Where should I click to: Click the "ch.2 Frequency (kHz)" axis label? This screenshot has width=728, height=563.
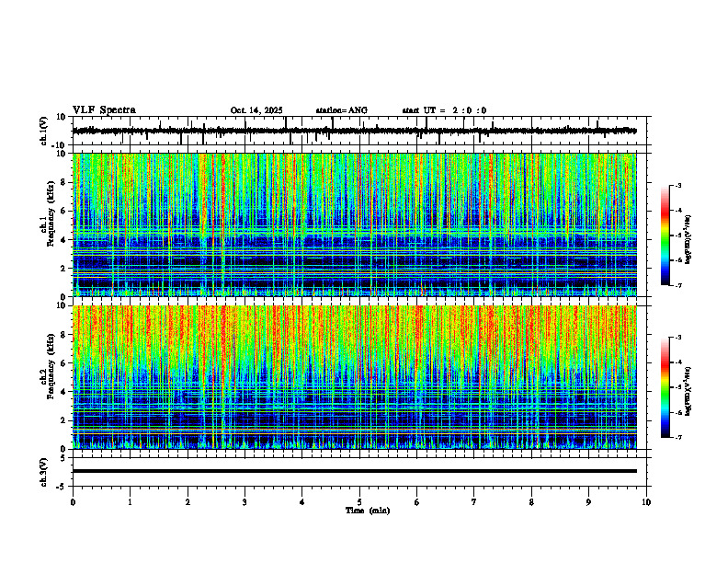47,365
